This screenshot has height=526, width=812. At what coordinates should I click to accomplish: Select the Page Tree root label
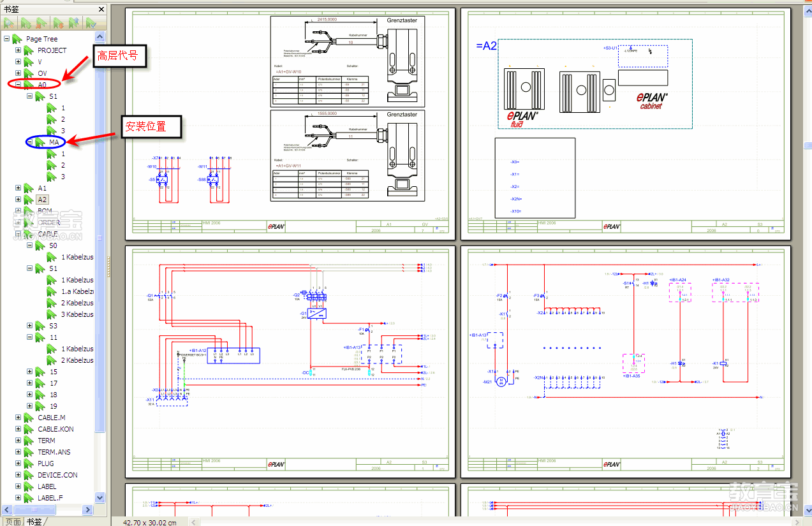(41, 39)
